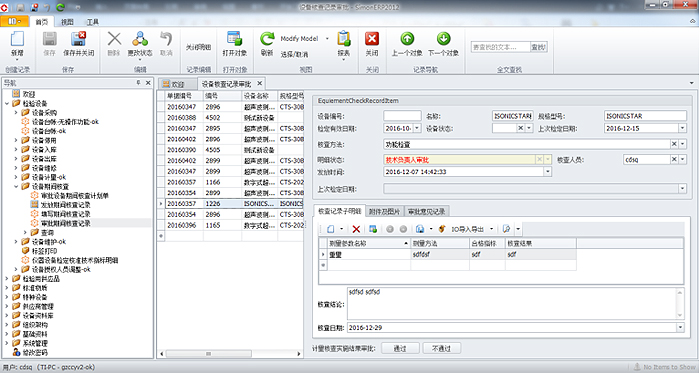Image resolution: width=700 pixels, height=373 pixels.
Task: Click the full-text search input field
Action: [500, 47]
